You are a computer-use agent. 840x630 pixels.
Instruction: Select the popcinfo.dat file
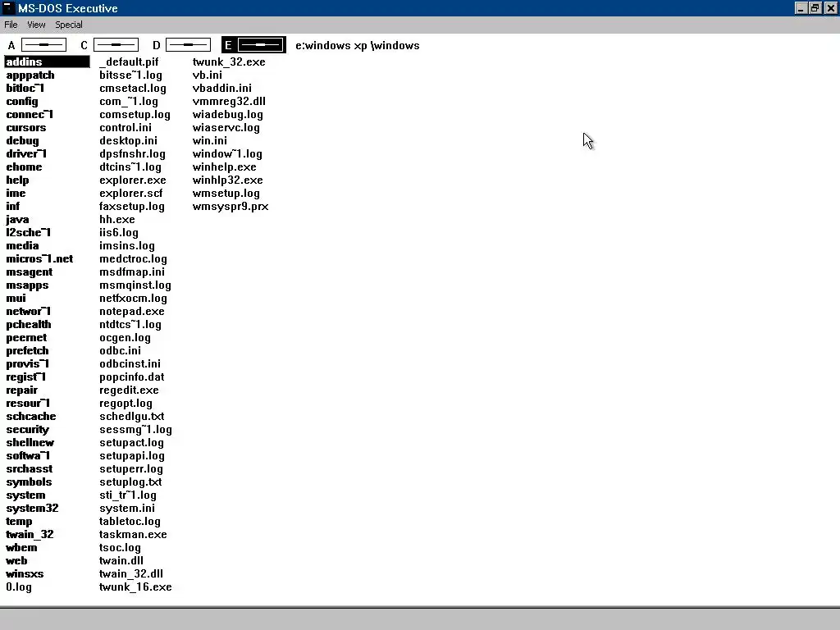click(132, 377)
